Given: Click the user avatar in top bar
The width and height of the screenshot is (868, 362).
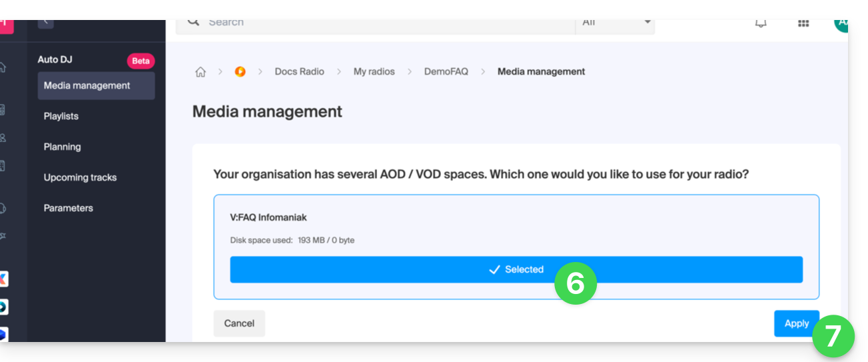Looking at the screenshot, I should [841, 23].
